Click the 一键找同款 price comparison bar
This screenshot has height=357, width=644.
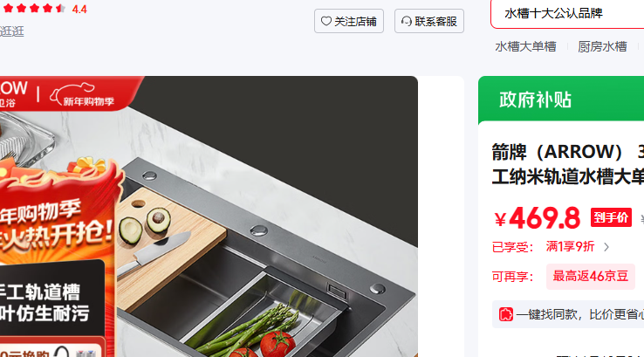[568, 314]
